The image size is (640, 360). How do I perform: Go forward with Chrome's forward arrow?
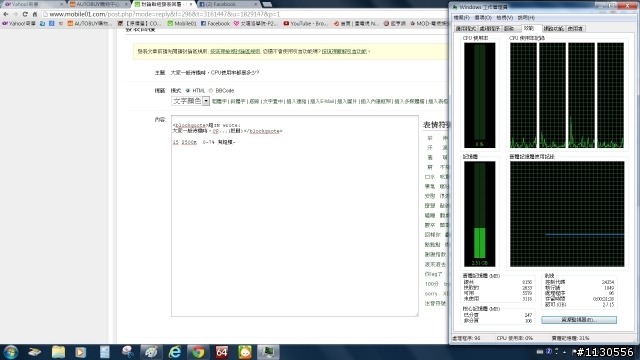pyautogui.click(x=16, y=14)
